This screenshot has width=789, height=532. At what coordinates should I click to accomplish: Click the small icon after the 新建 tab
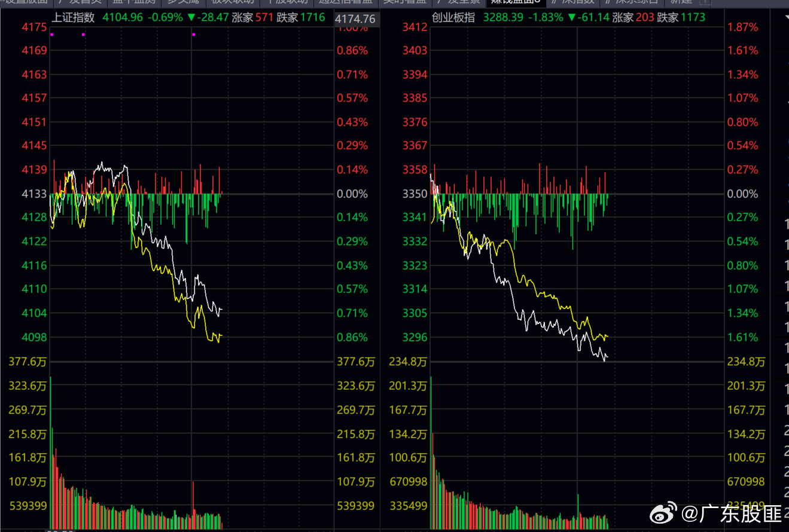click(705, 2)
